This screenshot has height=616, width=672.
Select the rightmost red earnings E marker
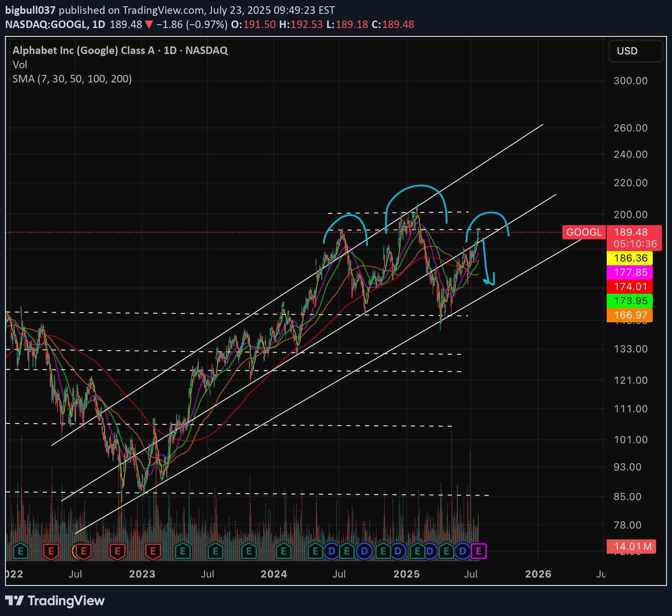pos(153,552)
